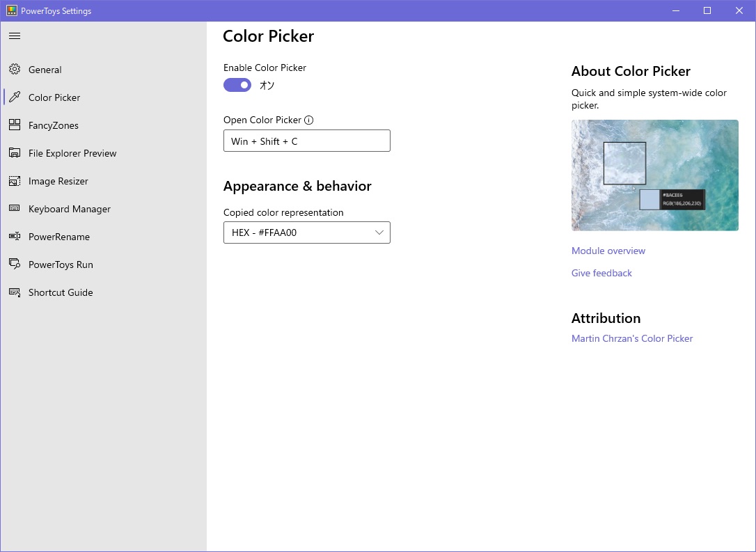Disable the Enable Color Picker toggle
The width and height of the screenshot is (756, 552).
[237, 86]
